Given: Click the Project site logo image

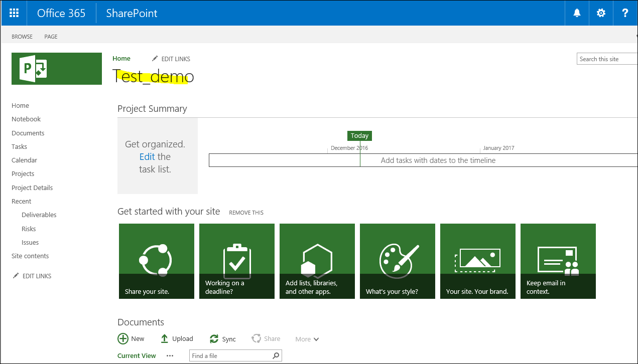Looking at the screenshot, I should click(x=57, y=69).
